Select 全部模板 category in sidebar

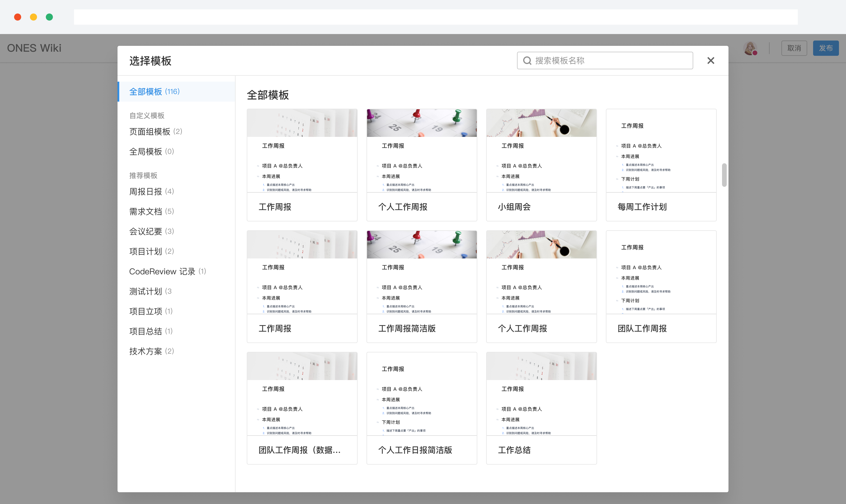155,91
